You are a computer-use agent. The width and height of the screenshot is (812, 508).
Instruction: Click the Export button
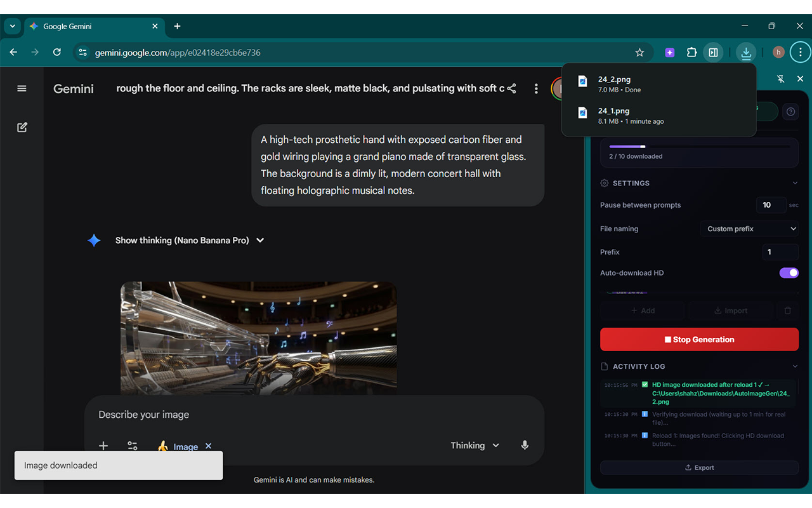point(699,467)
